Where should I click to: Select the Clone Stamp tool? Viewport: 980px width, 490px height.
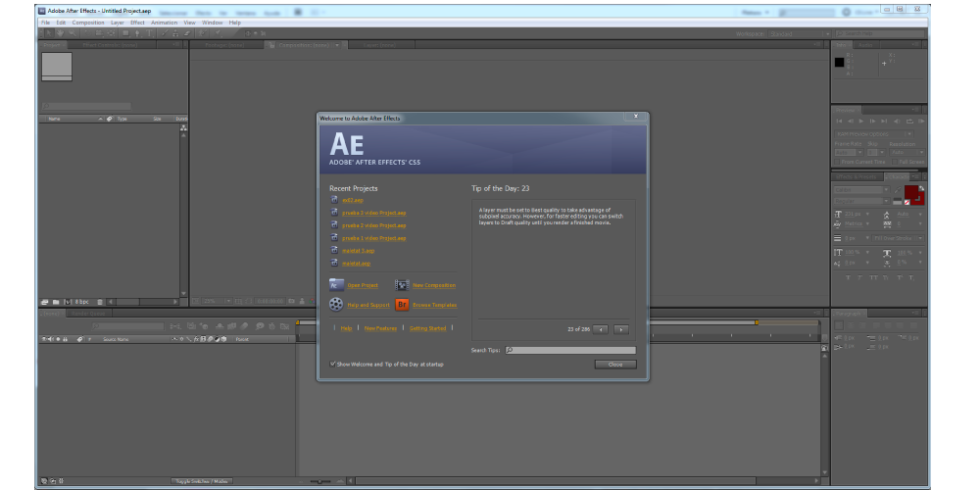tap(175, 33)
